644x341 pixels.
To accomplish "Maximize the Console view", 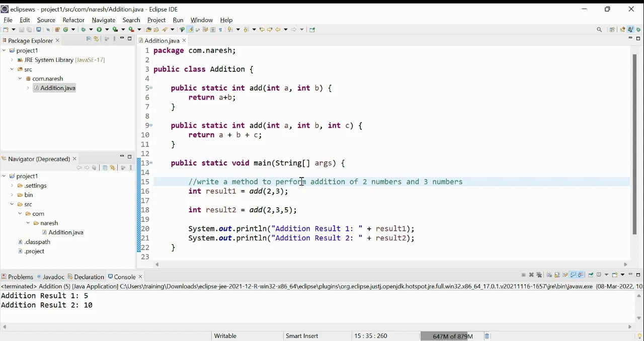I will pyautogui.click(x=638, y=275).
